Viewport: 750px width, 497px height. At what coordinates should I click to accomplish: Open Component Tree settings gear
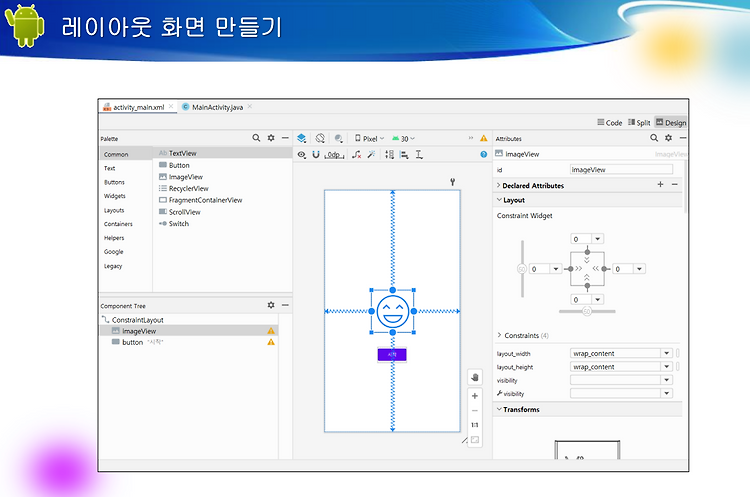click(x=271, y=305)
